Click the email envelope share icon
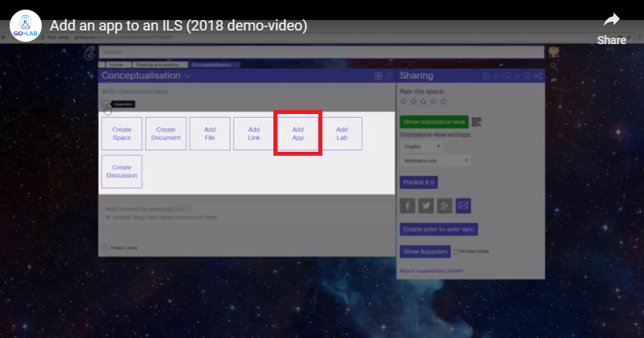Screen dimensions: 644x338 coord(463,206)
